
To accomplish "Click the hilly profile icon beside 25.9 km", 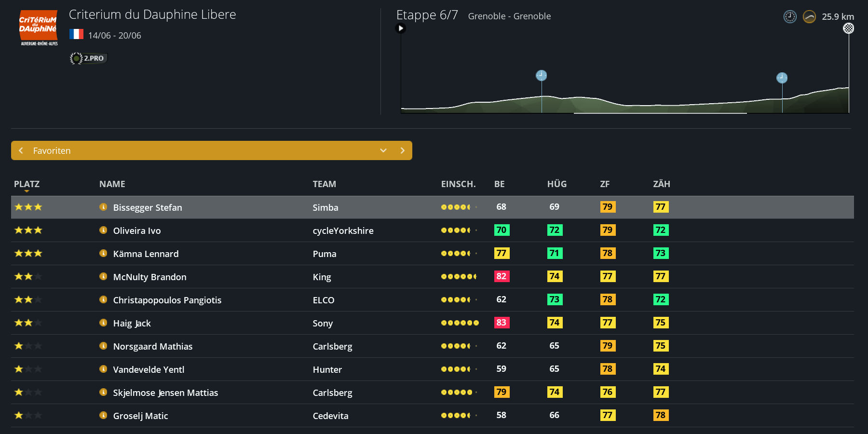I will [x=809, y=17].
